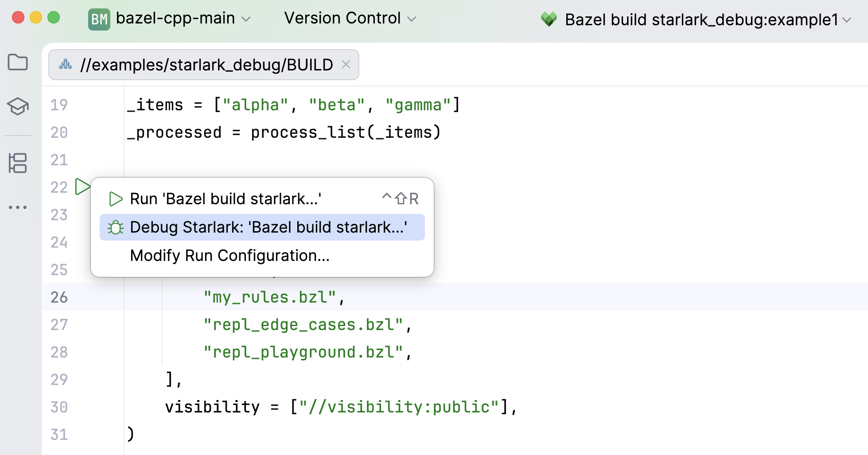Click line number 19 in gutter
Viewport: 868px width, 455px height.
59,105
